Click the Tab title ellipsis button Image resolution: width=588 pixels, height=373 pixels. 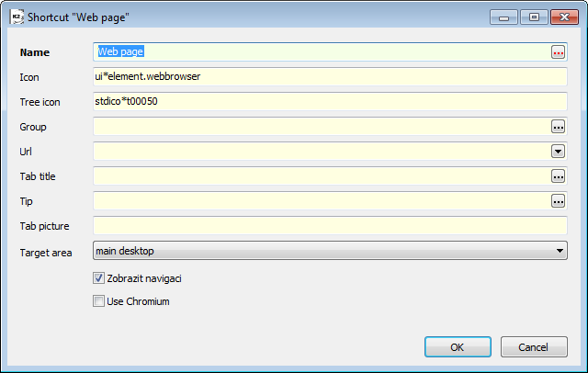[x=558, y=176]
